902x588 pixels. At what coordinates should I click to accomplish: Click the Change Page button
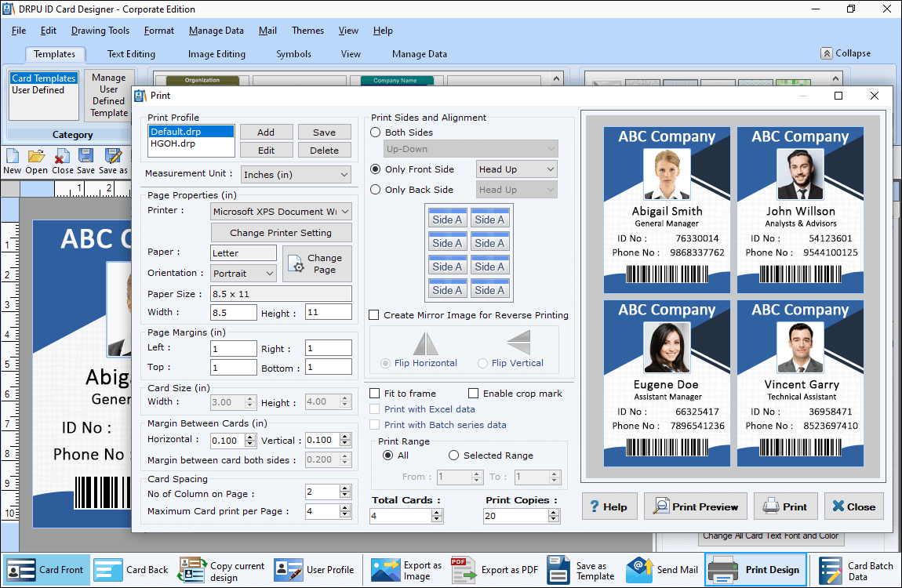317,264
